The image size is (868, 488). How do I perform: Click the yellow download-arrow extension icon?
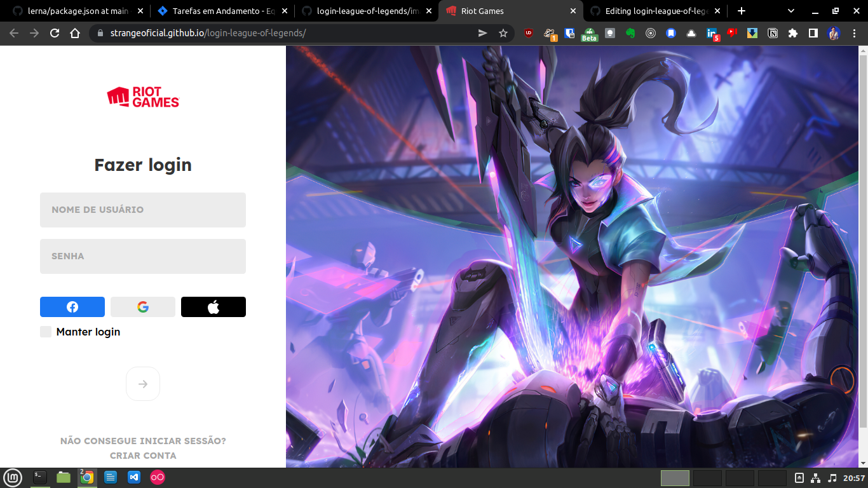[x=752, y=33]
